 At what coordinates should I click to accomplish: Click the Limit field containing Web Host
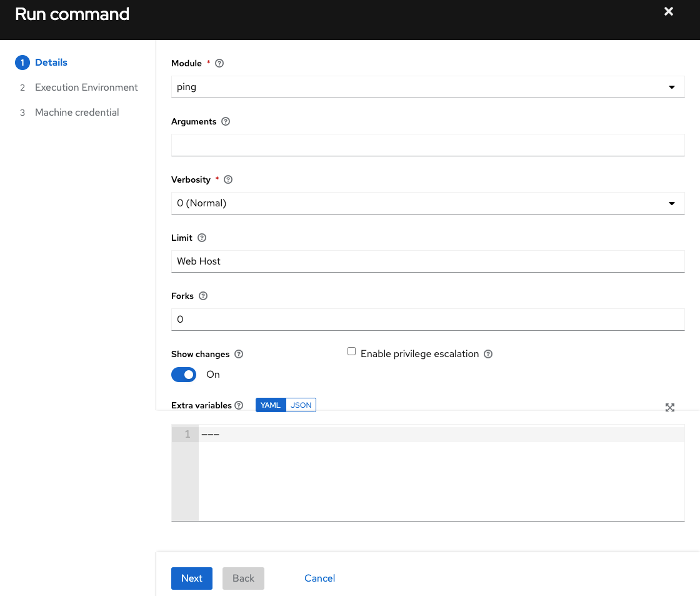427,261
